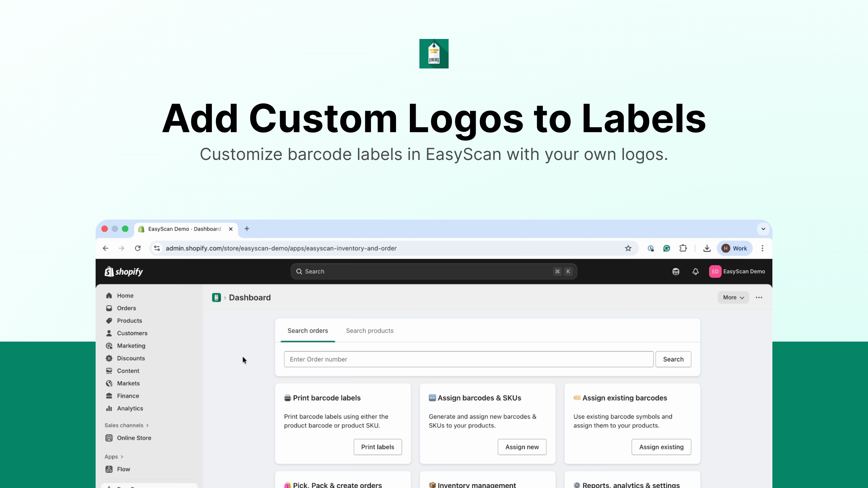Click the password manager extension icon
Screen dimensions: 868x488
point(650,248)
